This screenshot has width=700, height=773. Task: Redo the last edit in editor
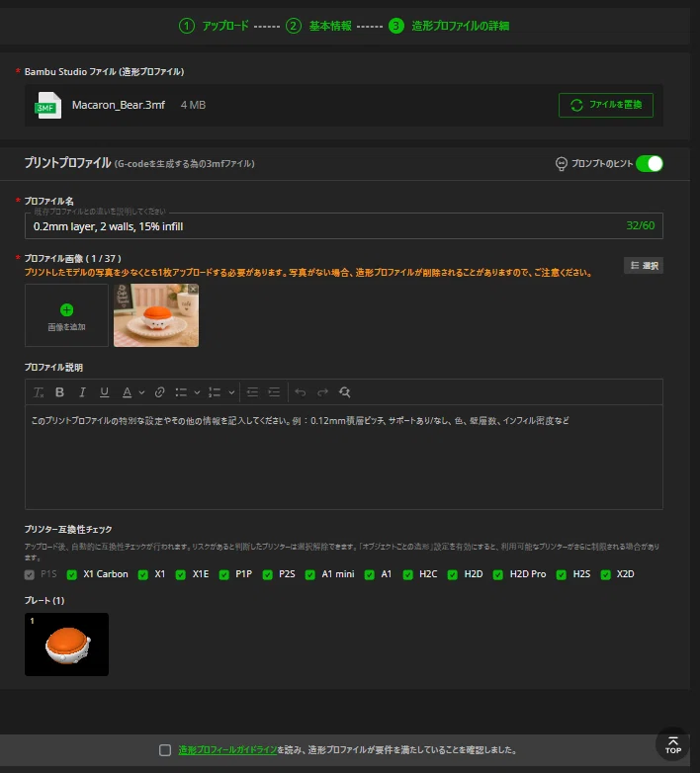[x=322, y=392]
